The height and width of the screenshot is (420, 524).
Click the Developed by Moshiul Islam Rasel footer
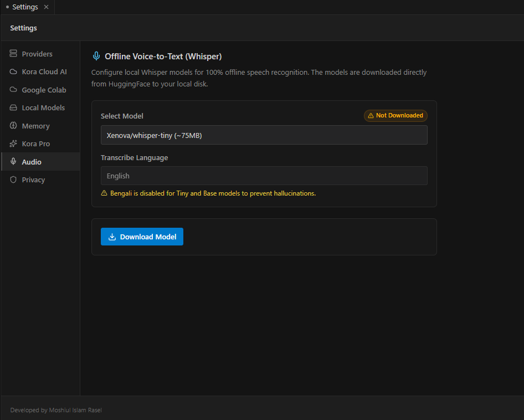(56, 410)
